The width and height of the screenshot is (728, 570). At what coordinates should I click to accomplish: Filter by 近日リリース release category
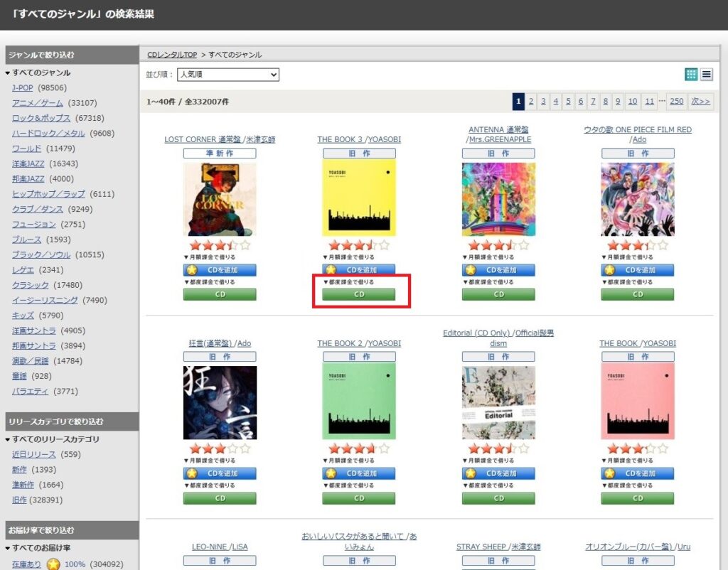34,454
